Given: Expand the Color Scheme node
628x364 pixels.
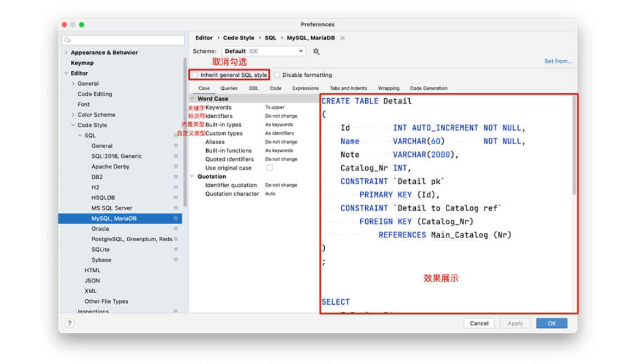Looking at the screenshot, I should 73,115.
